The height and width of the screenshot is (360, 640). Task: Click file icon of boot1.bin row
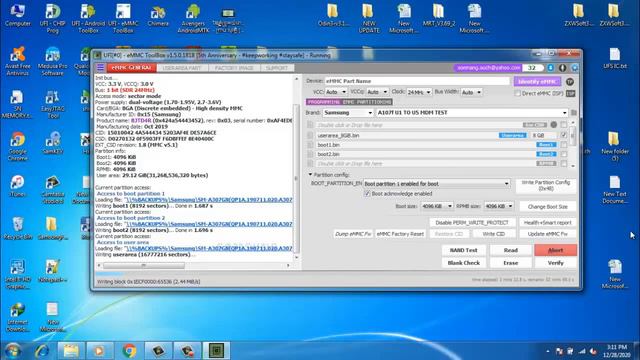[310, 145]
